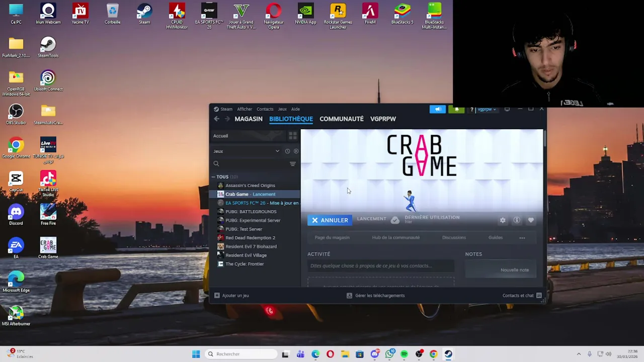
Task: Click the Steam announcements megaphone icon
Action: point(438,109)
